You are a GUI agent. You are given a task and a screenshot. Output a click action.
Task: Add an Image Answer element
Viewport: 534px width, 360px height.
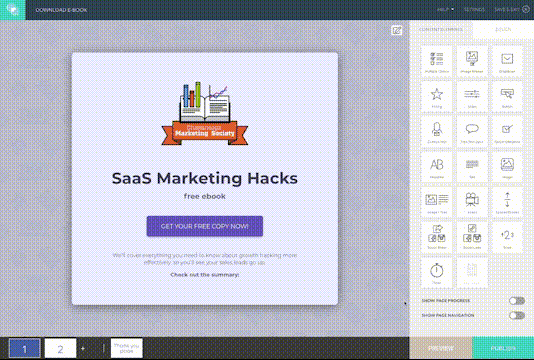click(472, 62)
